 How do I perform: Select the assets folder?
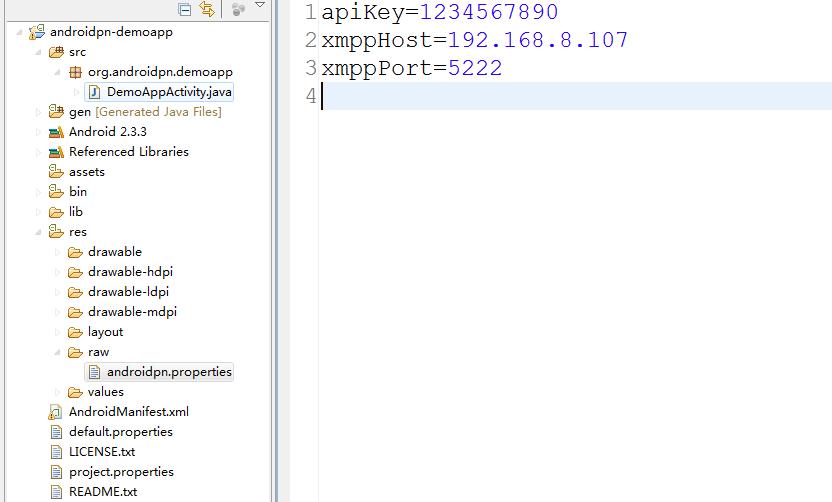86,172
